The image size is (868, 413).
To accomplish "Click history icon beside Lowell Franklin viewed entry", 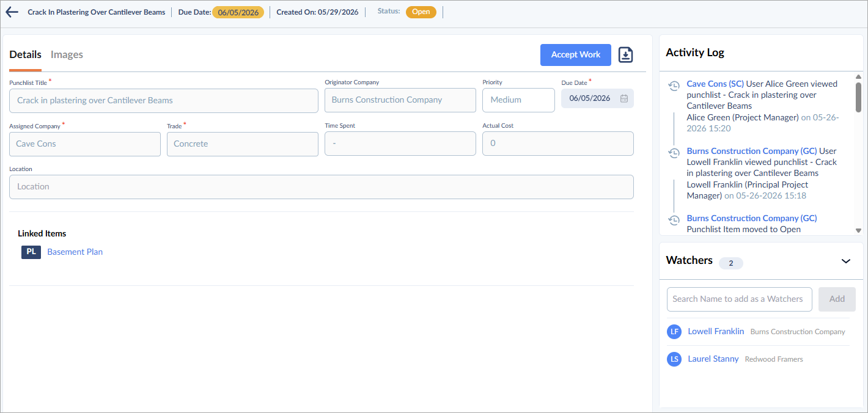I will pyautogui.click(x=674, y=153).
